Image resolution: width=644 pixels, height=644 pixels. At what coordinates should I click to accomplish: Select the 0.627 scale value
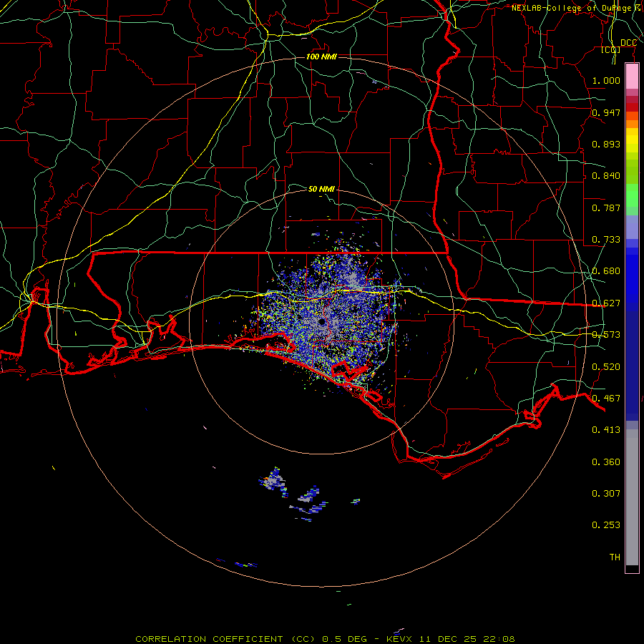pos(606,303)
